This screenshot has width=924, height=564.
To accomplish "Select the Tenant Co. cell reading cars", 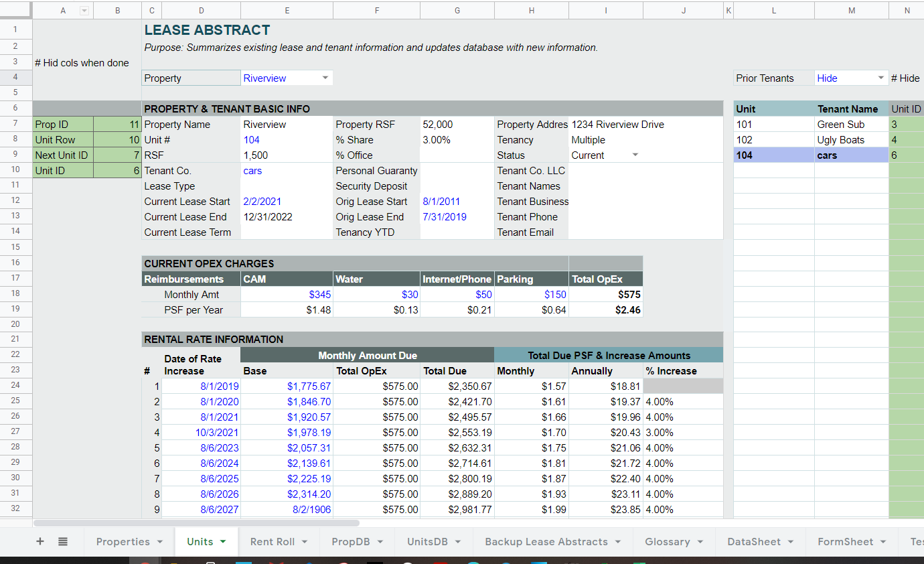I will (x=287, y=171).
